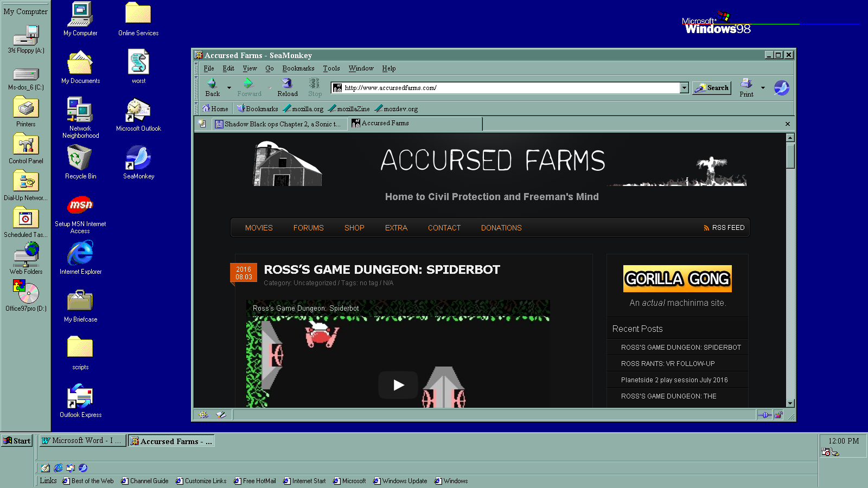868x488 pixels.
Task: Click the Stop loading button
Action: [x=315, y=87]
